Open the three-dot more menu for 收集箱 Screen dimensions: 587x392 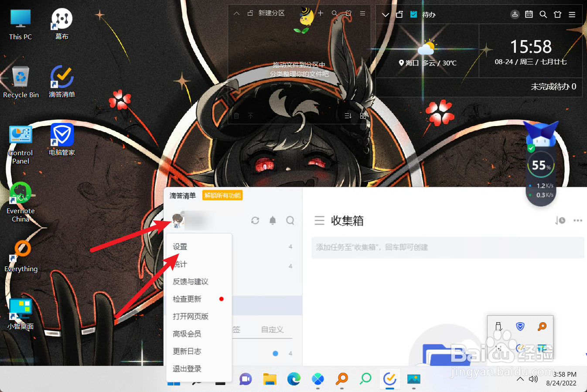coord(578,221)
